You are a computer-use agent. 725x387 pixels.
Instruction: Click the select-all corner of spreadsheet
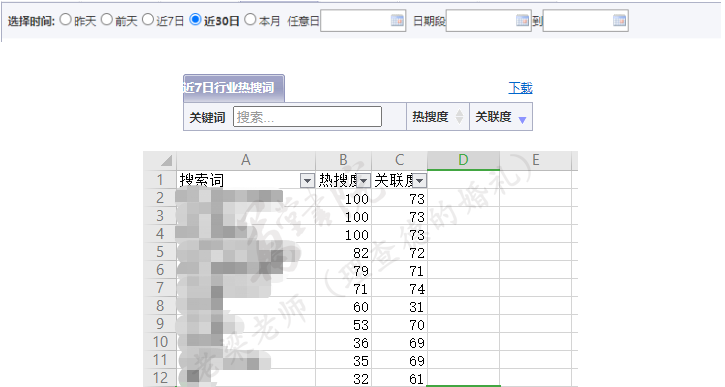coord(160,160)
